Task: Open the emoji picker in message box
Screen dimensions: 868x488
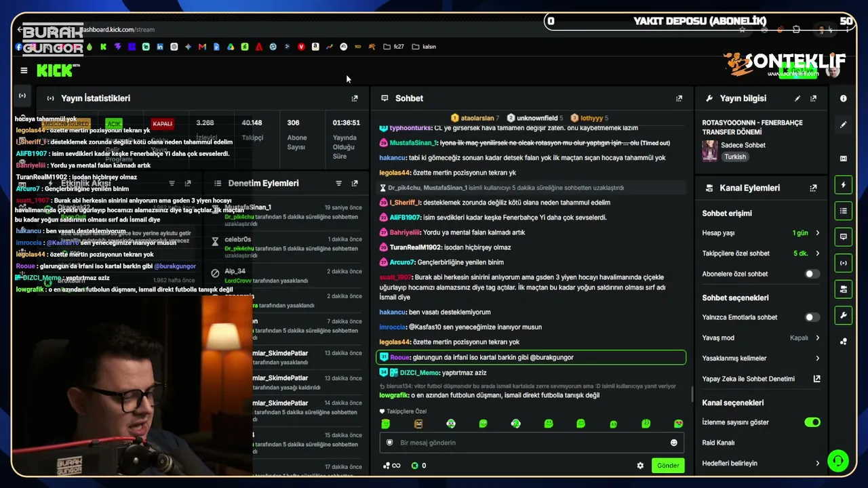Action: tap(674, 443)
